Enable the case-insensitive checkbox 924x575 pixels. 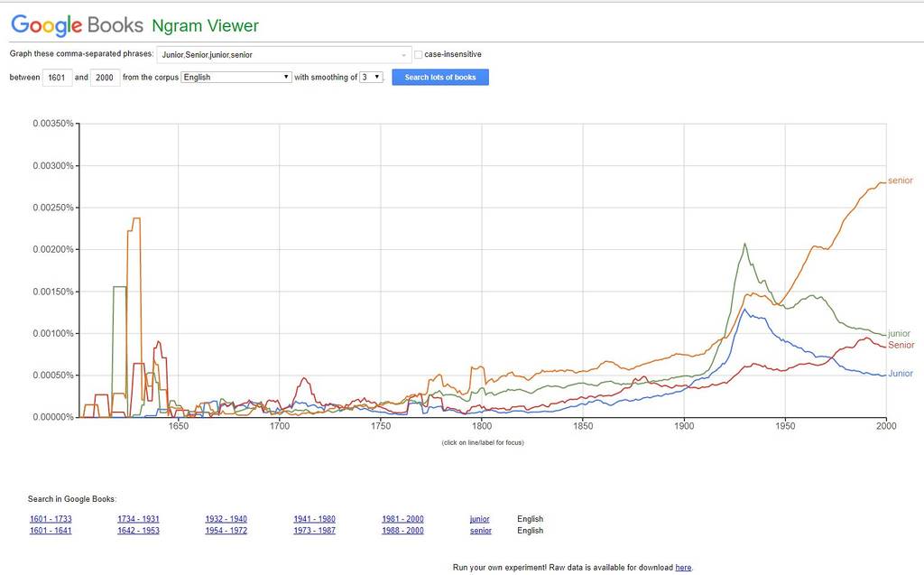(x=418, y=54)
